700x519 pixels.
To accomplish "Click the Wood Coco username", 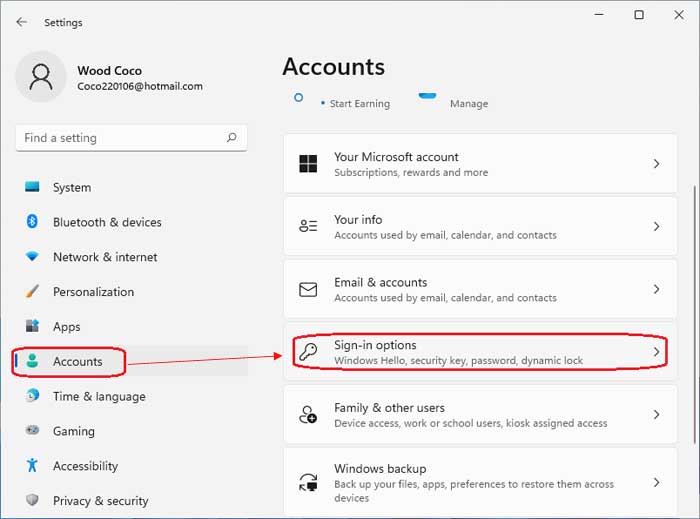I will [109, 71].
